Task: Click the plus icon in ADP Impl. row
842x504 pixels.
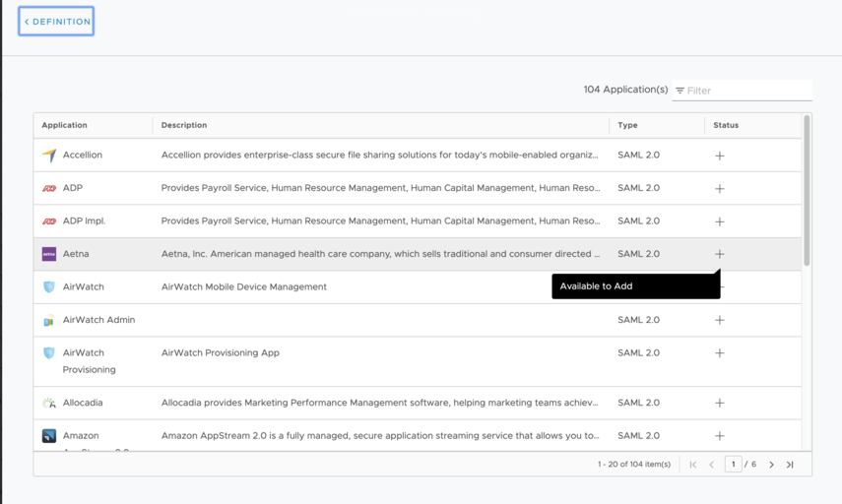Action: pos(719,221)
